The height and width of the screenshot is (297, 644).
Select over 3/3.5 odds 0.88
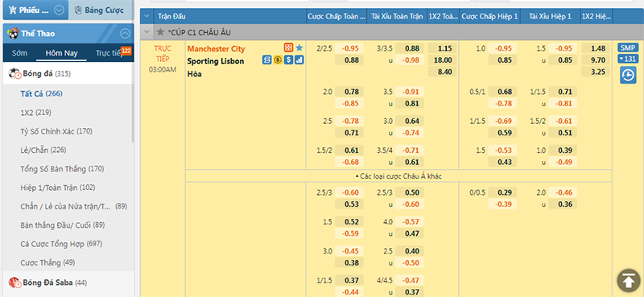click(410, 48)
